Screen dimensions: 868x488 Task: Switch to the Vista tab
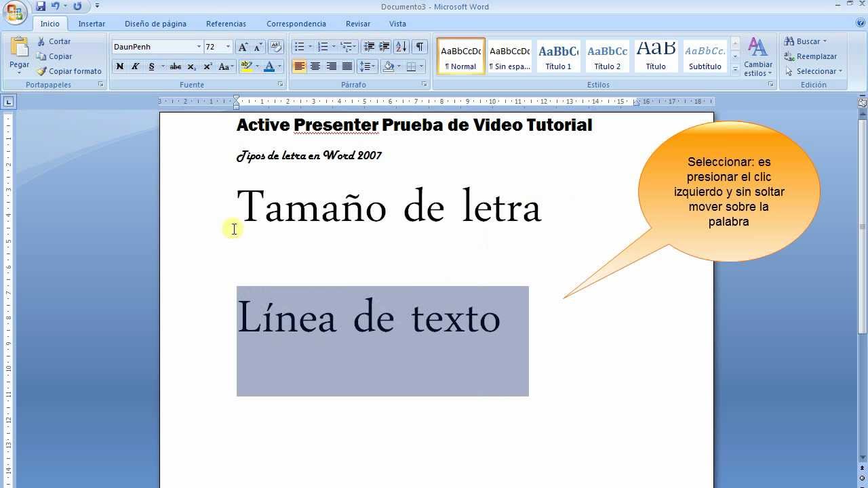pyautogui.click(x=398, y=24)
